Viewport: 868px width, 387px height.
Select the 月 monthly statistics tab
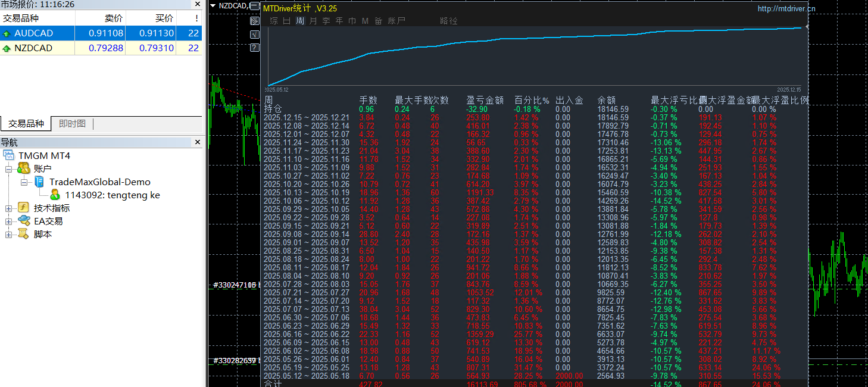point(313,21)
